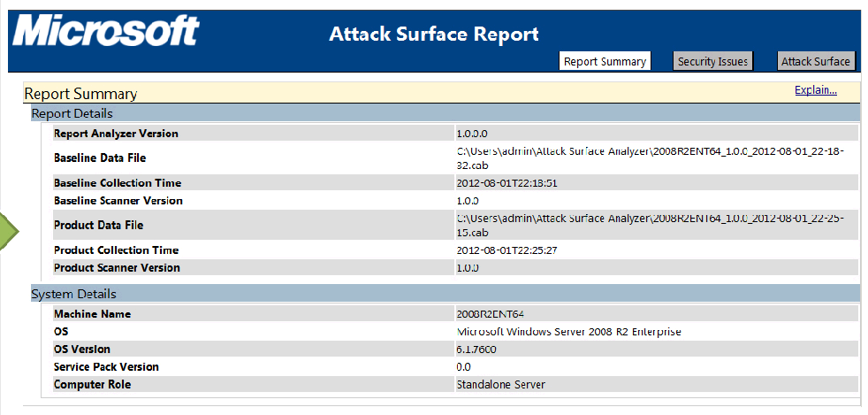Click the Product Collection Time value

pyautogui.click(x=506, y=250)
